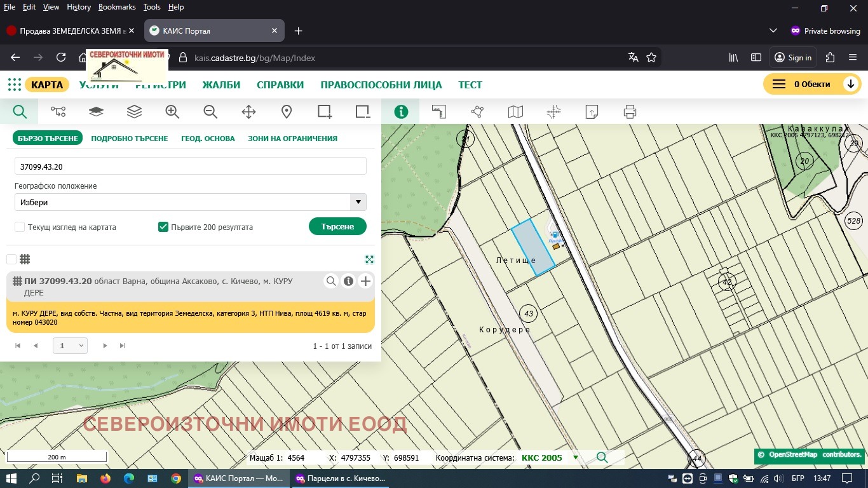Click the parcel identifier search field

pyautogui.click(x=190, y=166)
